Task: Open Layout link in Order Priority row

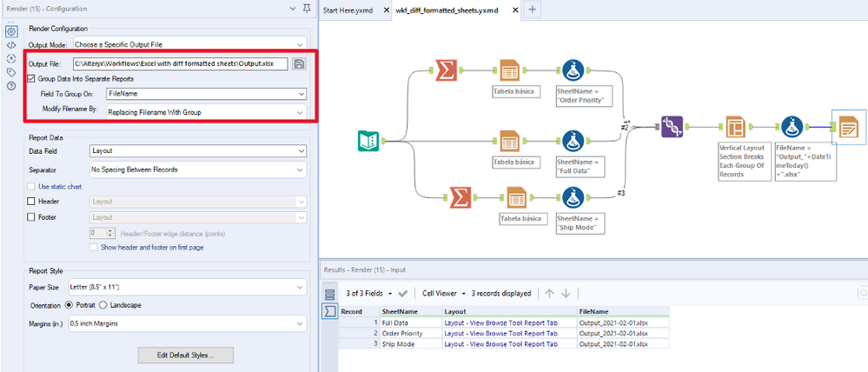Action: click(501, 333)
